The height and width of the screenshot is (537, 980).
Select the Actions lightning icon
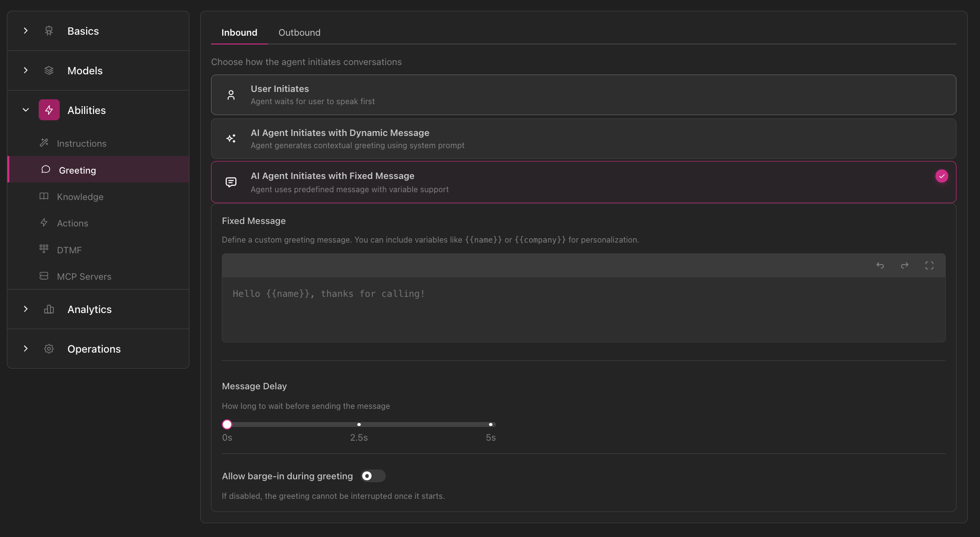pyautogui.click(x=44, y=223)
